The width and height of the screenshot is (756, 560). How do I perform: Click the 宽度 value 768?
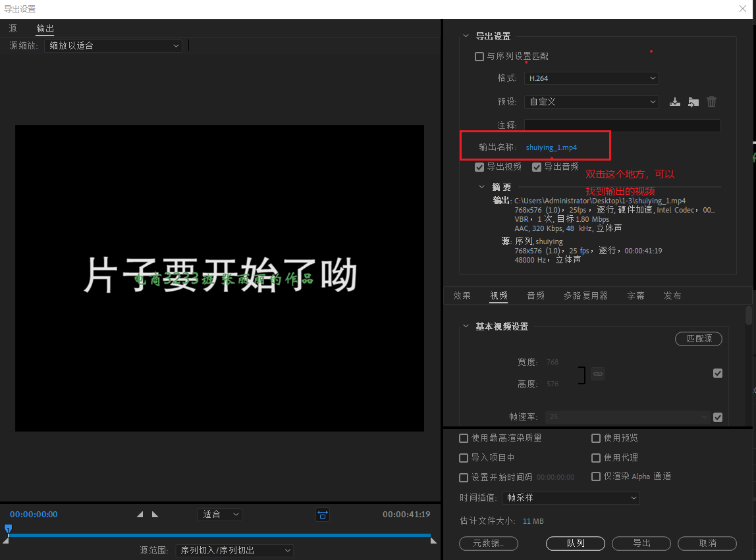click(x=553, y=362)
